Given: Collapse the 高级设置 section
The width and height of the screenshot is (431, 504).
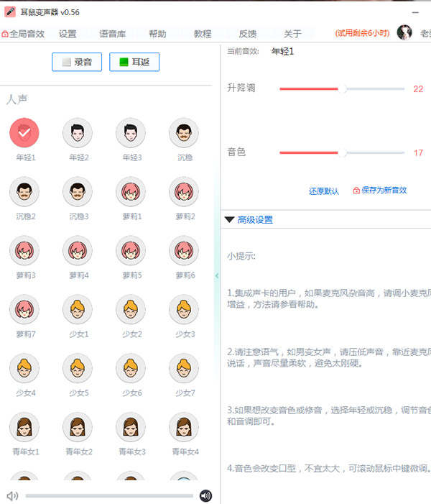Looking at the screenshot, I should click(x=249, y=220).
